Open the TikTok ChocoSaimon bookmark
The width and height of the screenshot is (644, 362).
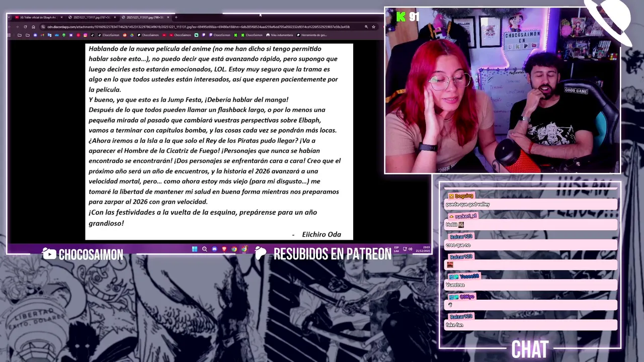pyautogui.click(x=109, y=35)
